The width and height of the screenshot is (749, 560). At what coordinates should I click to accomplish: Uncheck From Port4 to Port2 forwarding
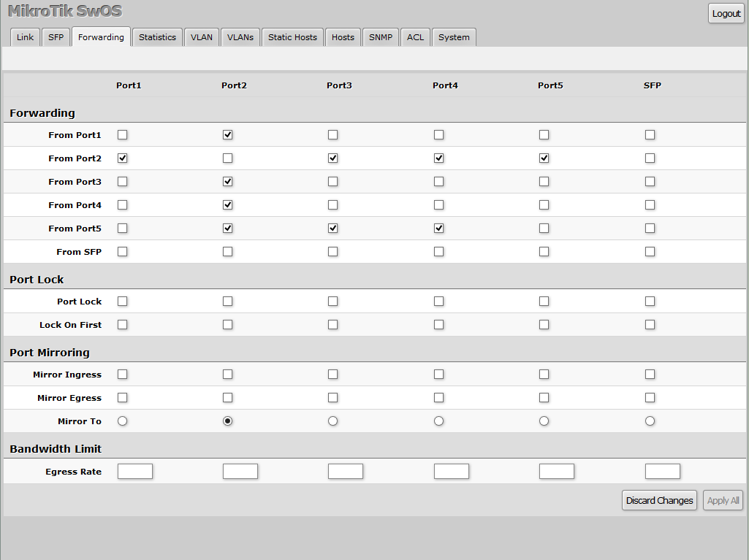coord(228,205)
